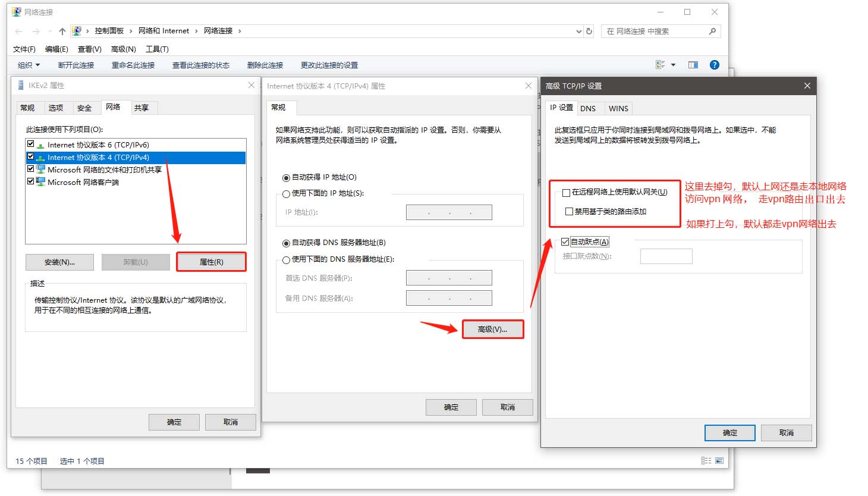Uncheck Microsoft 网络客户端 checkbox
The height and width of the screenshot is (496, 868).
pos(30,182)
